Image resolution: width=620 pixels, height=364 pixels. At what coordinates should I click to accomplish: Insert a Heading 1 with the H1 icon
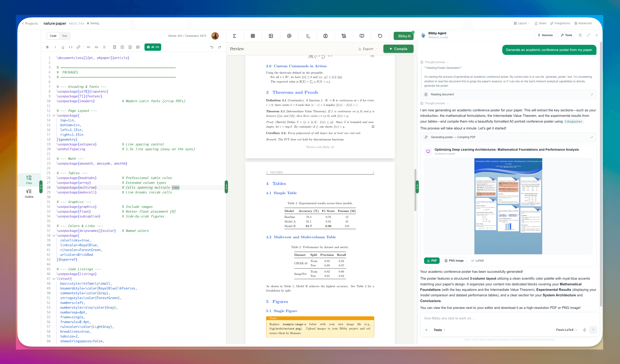[x=88, y=47]
